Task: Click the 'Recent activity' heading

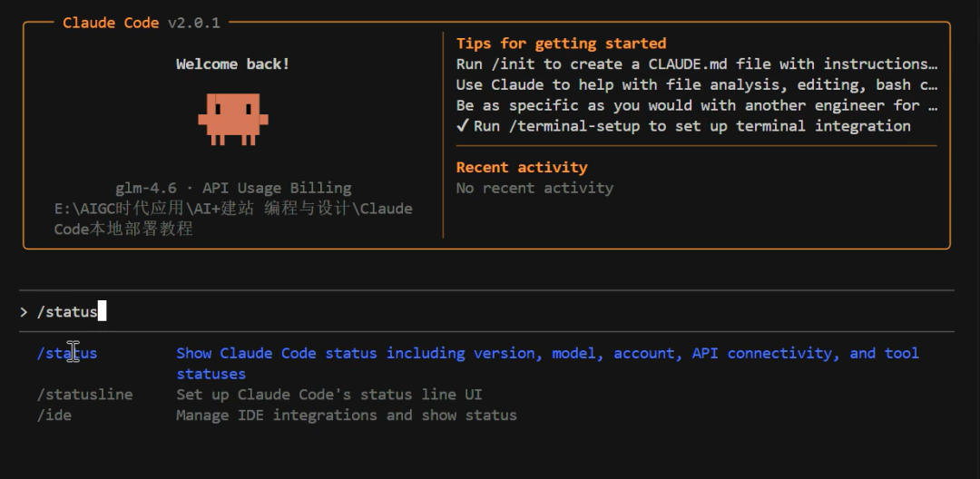Action: pyautogui.click(x=522, y=167)
